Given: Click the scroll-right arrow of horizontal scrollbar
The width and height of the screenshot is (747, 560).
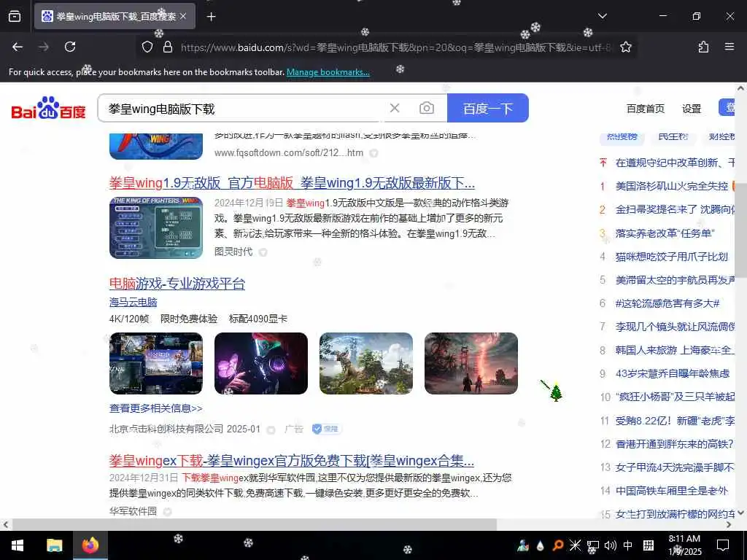Looking at the screenshot, I should coord(729,524).
